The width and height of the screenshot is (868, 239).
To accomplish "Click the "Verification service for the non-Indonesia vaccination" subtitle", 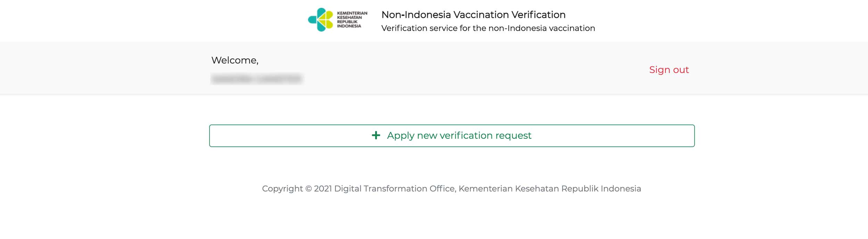I will [x=488, y=28].
